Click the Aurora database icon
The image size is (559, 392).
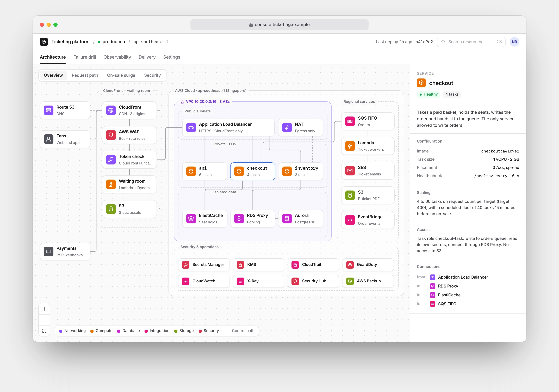pyautogui.click(x=287, y=219)
